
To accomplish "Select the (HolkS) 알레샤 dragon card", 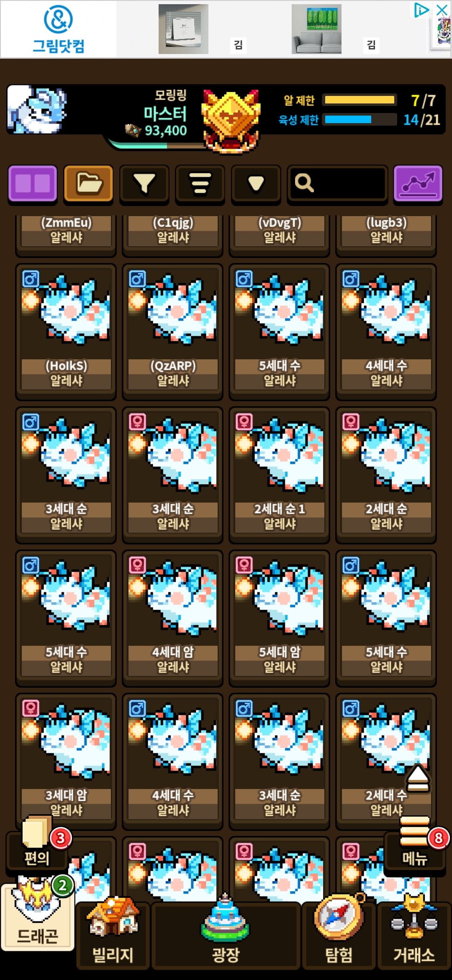I will point(66,332).
